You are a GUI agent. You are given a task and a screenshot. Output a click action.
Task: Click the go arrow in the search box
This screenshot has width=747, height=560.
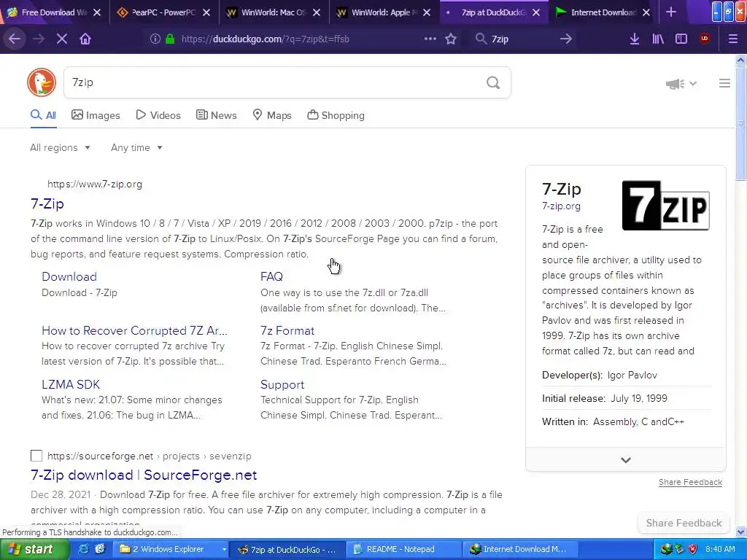[565, 39]
